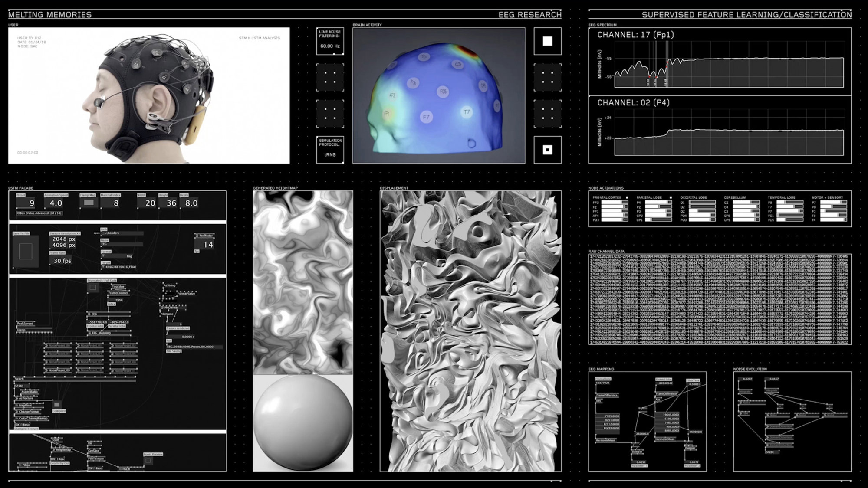
Task: Click the four-dot icon below Line Noise Filtering
Action: point(330,77)
